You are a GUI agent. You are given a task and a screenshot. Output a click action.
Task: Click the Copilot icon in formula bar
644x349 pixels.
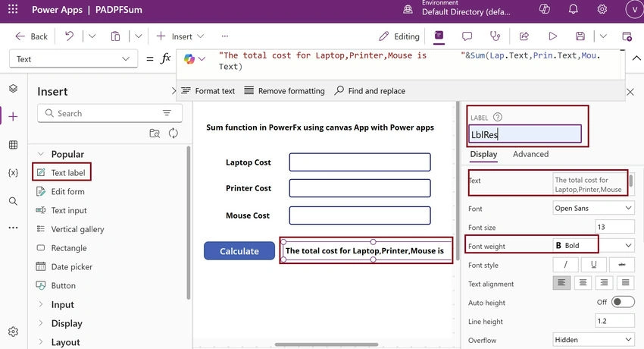point(189,59)
